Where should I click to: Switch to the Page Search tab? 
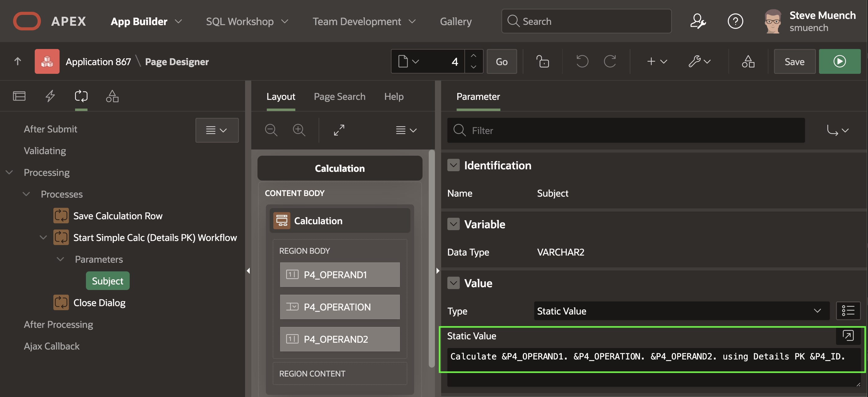pos(339,96)
